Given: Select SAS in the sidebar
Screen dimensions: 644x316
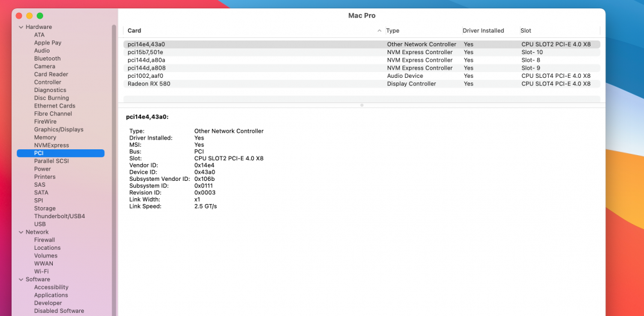Looking at the screenshot, I should tap(40, 185).
